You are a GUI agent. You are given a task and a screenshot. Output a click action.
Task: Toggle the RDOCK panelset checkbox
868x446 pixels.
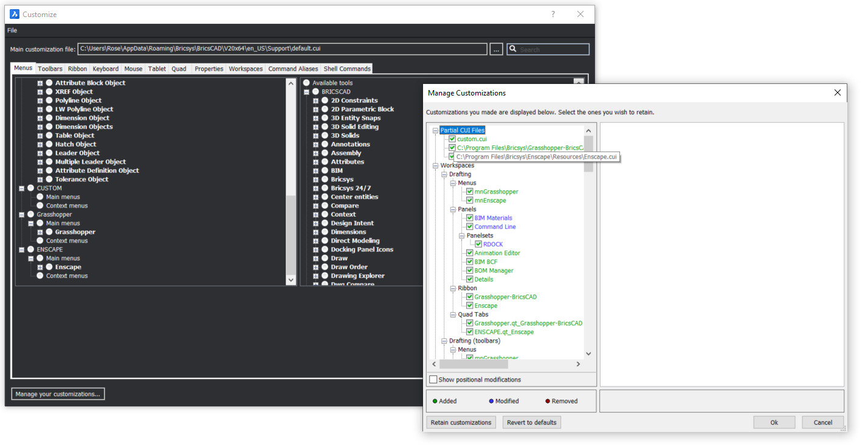click(478, 245)
